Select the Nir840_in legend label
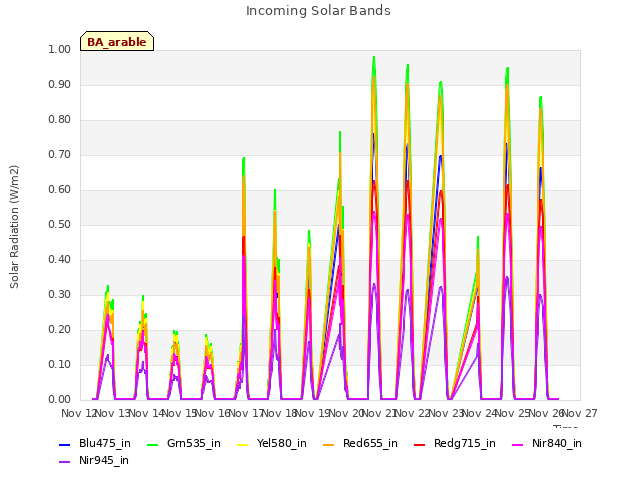Screen dimensions: 640x480 point(557,444)
